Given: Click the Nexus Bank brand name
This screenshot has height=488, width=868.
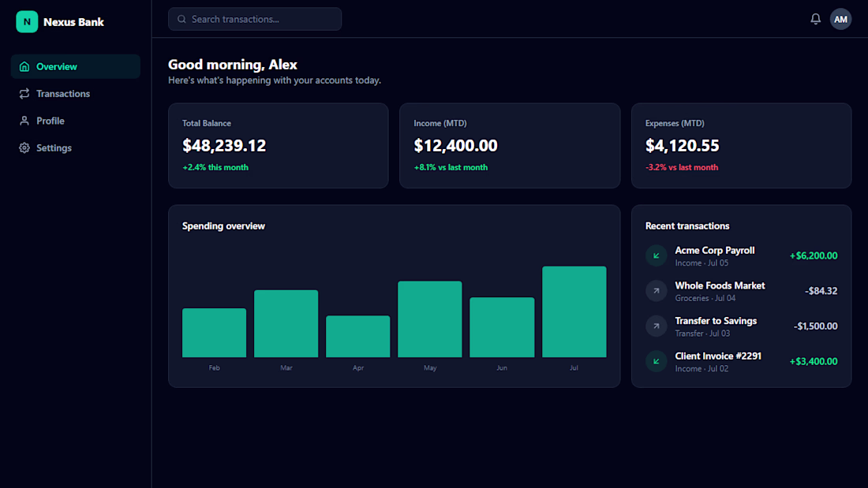Looking at the screenshot, I should [x=73, y=22].
